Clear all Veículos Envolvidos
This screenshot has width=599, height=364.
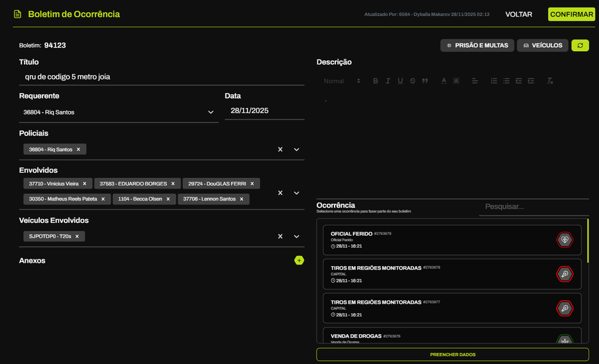(x=280, y=236)
